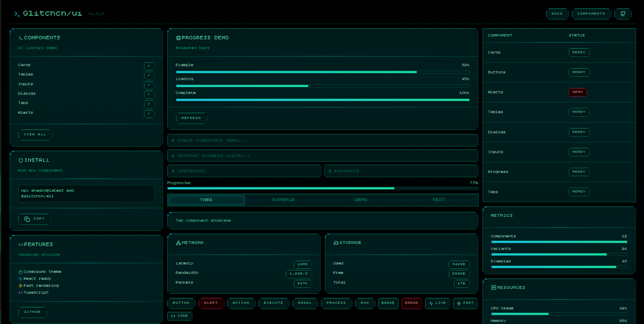Click the pulse icon next to React ready

pyautogui.click(x=20, y=278)
